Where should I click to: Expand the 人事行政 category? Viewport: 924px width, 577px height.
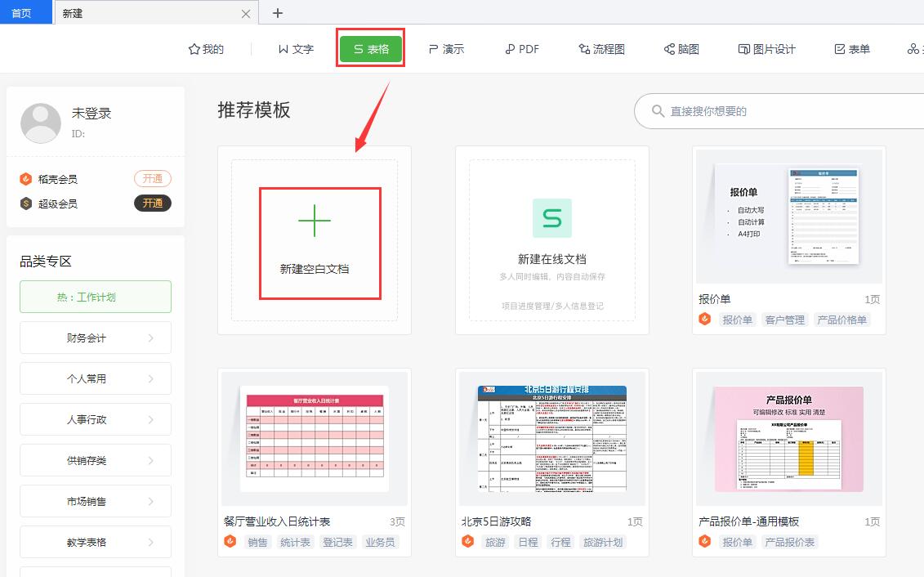click(x=95, y=419)
